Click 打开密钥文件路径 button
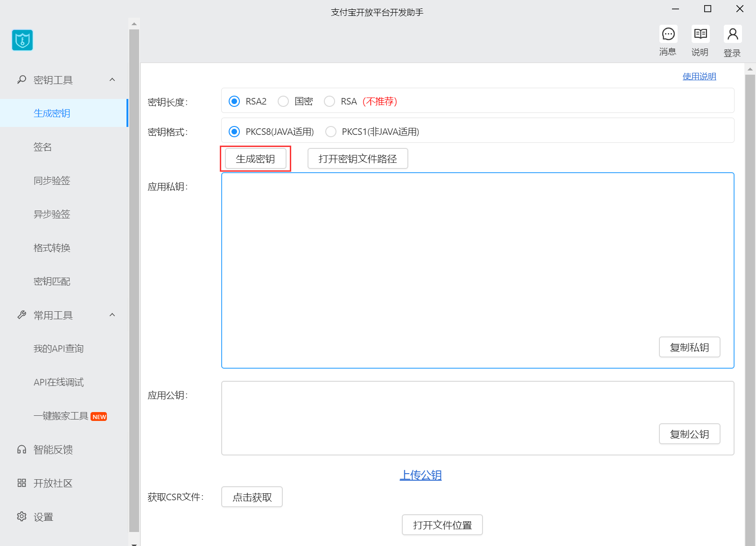Viewport: 756px width, 546px height. (x=357, y=159)
